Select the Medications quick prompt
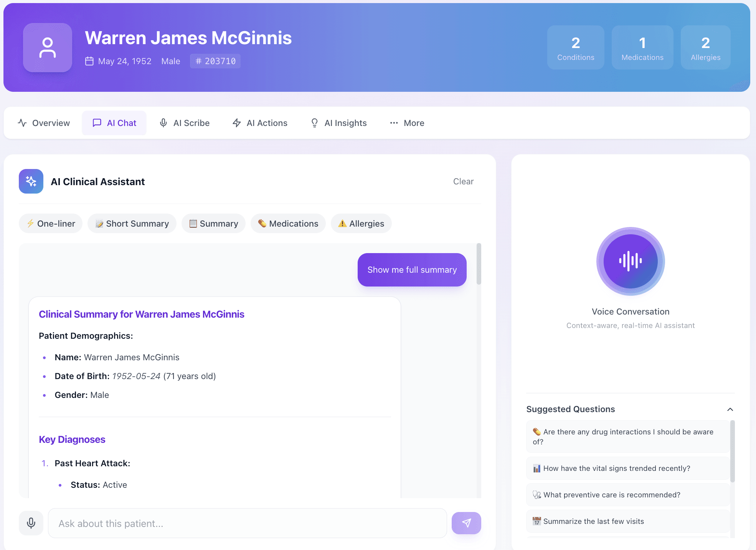 tap(288, 223)
